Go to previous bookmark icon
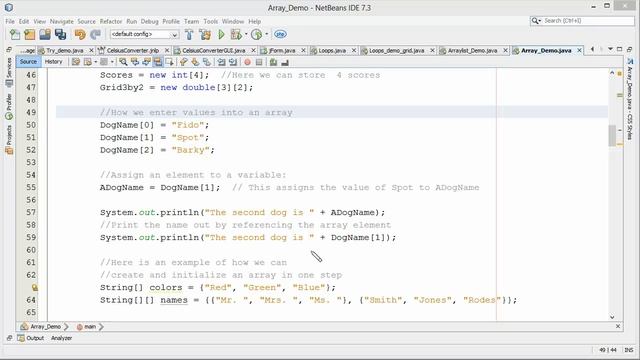The width and height of the screenshot is (640, 360). pos(184,62)
